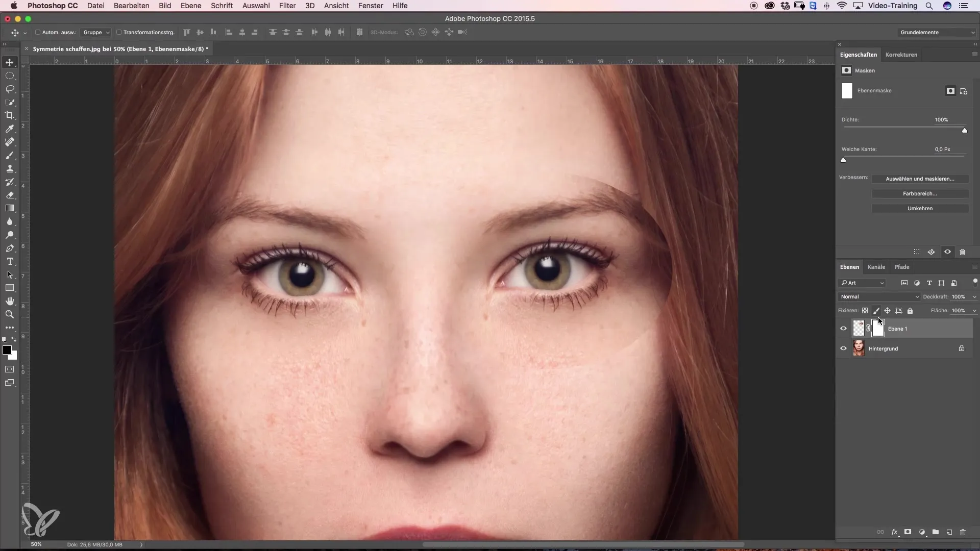Switch to the Kanäle tab

pos(876,267)
